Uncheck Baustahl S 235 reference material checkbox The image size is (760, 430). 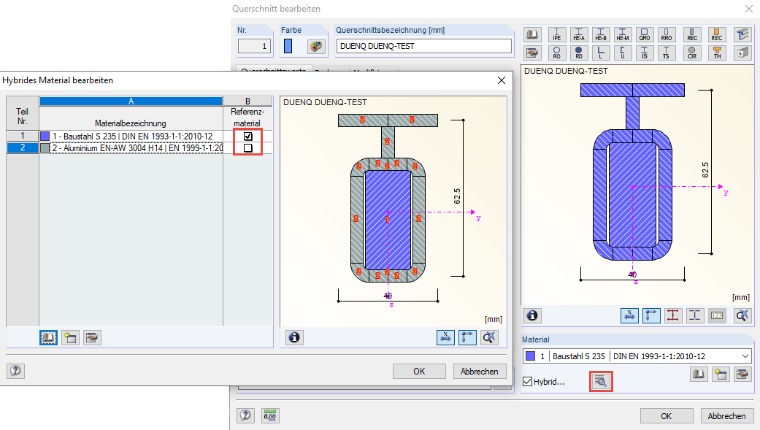pyautogui.click(x=248, y=136)
